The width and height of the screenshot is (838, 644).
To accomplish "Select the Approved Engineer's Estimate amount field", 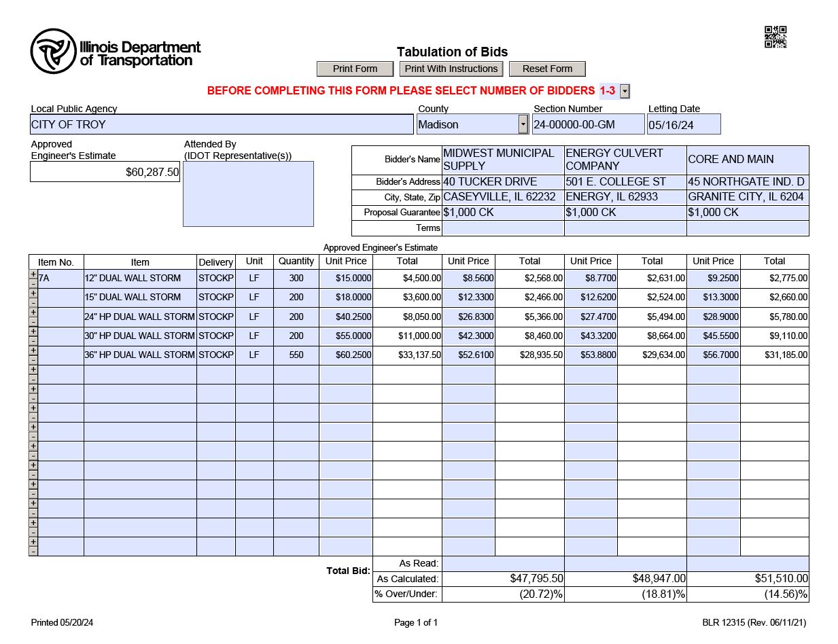I will click(105, 173).
